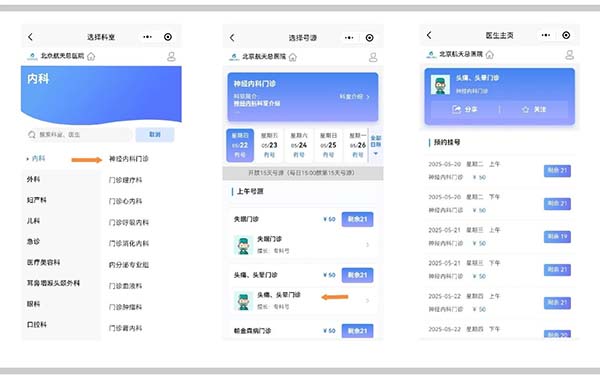Select 神经内科门诊 in sub-department list
Screen dimensions: 600x381
pos(129,158)
